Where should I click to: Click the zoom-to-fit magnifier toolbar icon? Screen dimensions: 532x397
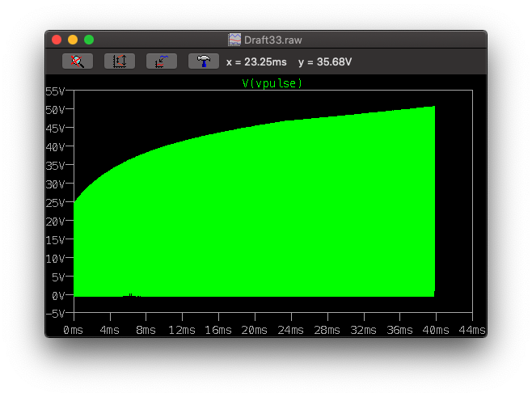[x=78, y=61]
